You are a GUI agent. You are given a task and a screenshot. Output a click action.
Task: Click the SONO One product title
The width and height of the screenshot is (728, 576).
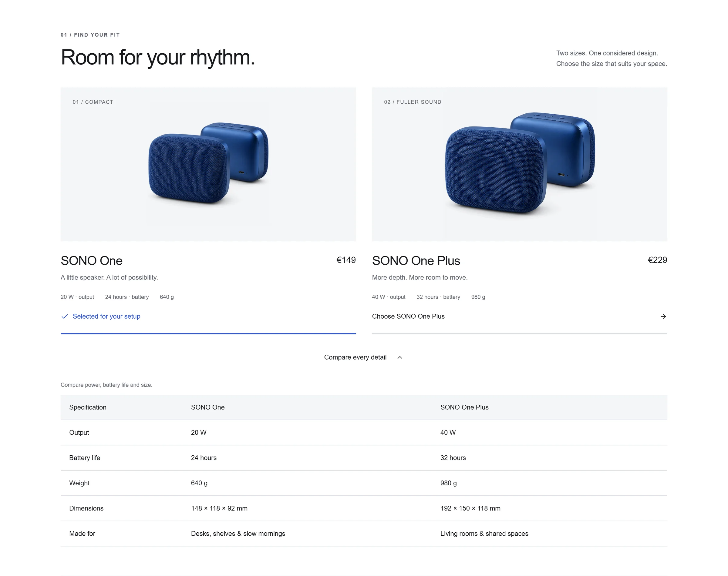pyautogui.click(x=91, y=261)
